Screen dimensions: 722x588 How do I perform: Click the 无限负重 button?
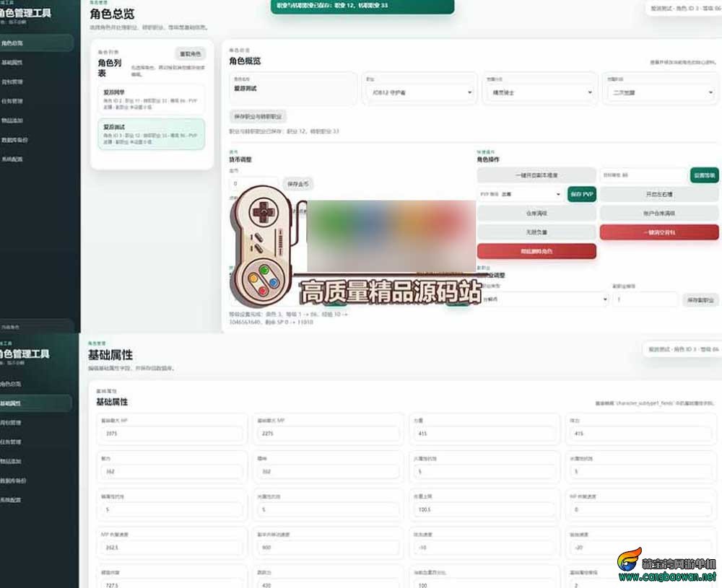tap(536, 232)
